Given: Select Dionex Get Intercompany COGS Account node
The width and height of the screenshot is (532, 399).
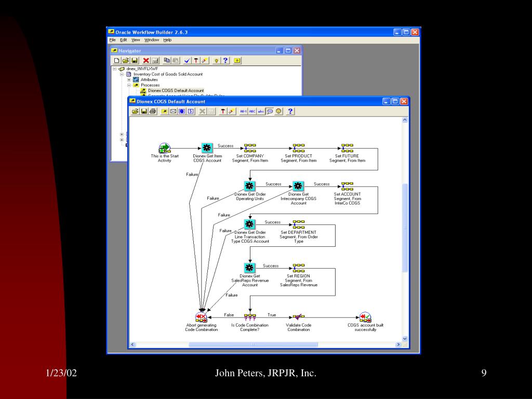Looking at the screenshot, I should [298, 186].
